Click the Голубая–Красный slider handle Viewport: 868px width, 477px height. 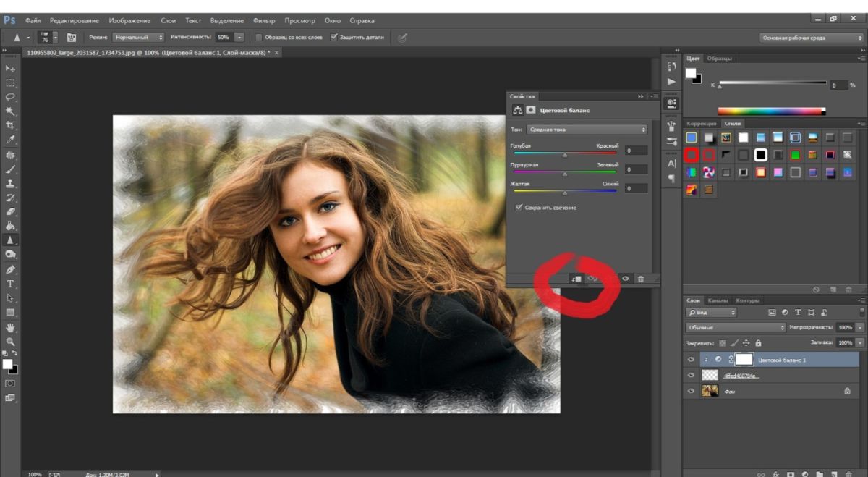[565, 154]
